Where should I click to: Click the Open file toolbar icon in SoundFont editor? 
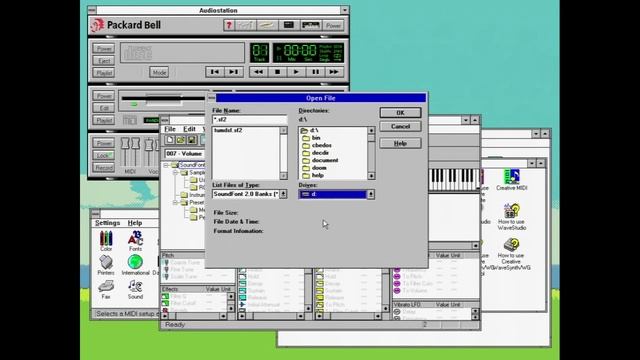click(x=181, y=140)
